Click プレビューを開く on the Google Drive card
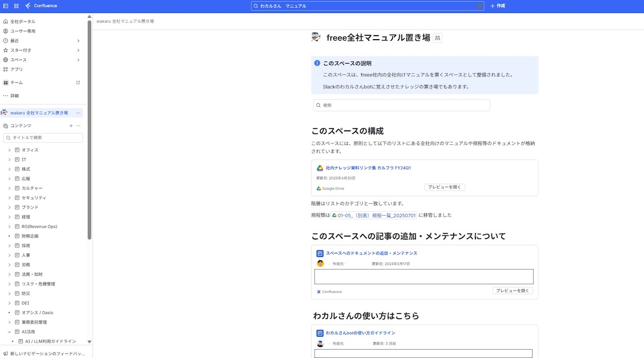This screenshot has width=644, height=358. click(x=444, y=187)
